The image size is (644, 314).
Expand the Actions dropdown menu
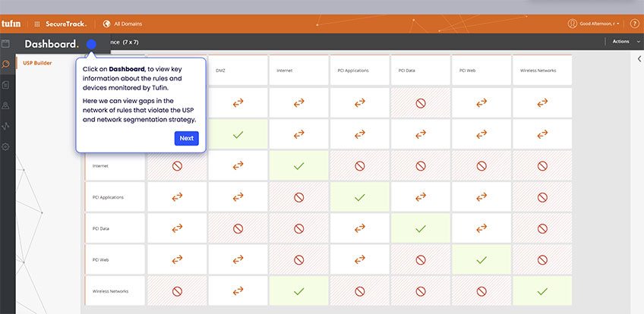pyautogui.click(x=623, y=42)
